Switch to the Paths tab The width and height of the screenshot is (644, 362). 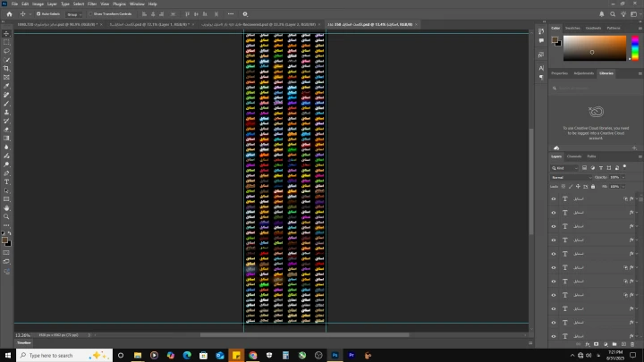[x=591, y=156]
